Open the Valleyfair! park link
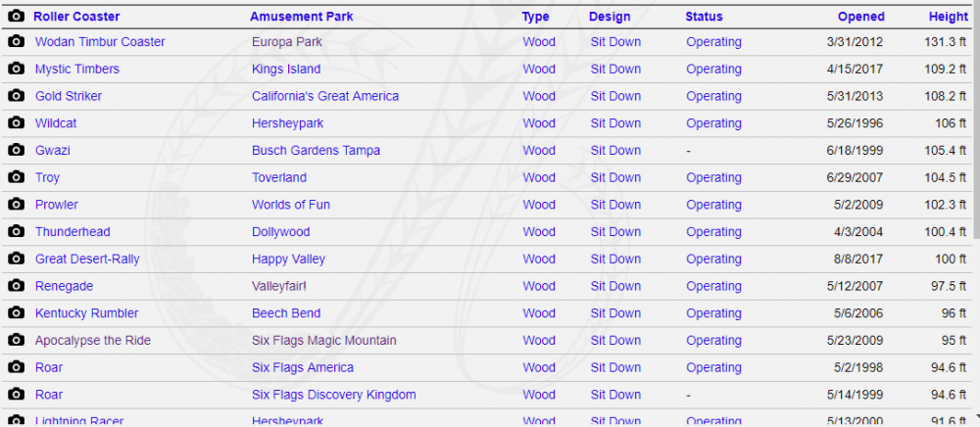 coord(279,286)
